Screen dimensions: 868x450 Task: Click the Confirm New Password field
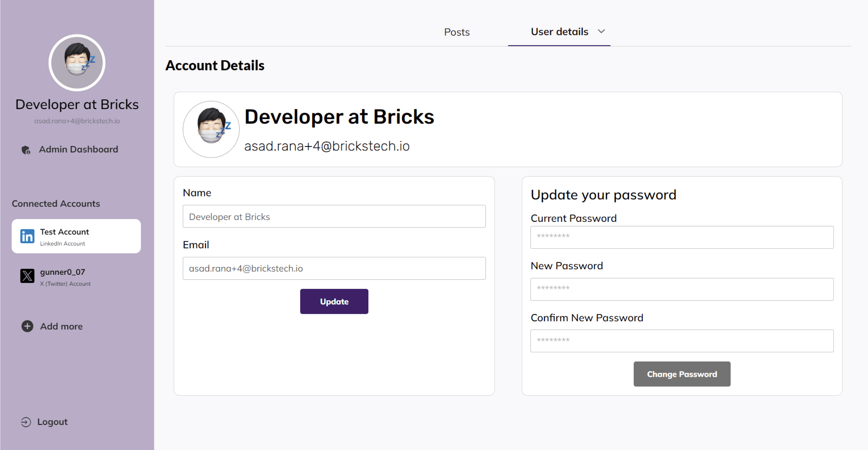coord(682,341)
